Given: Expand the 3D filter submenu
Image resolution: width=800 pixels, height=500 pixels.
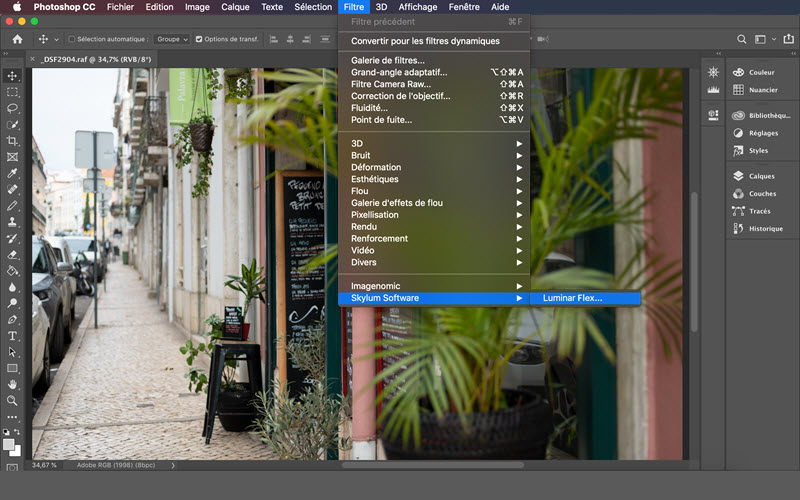Looking at the screenshot, I should [436, 143].
